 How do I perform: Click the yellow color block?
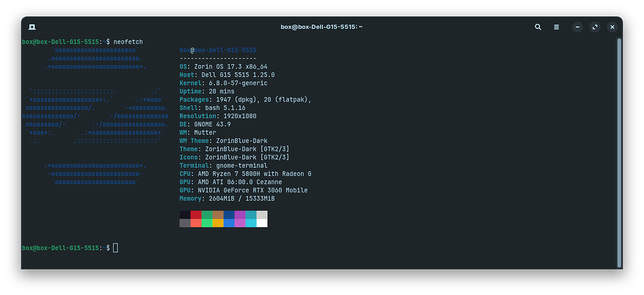[x=217, y=223]
